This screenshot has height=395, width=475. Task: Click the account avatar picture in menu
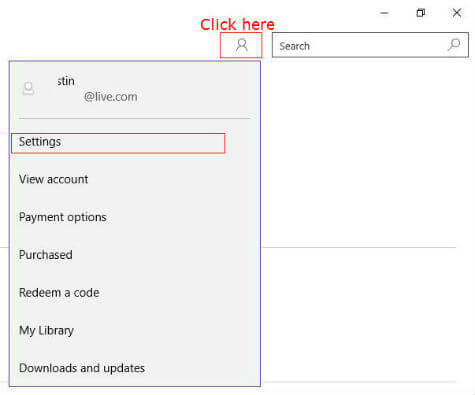coord(28,89)
